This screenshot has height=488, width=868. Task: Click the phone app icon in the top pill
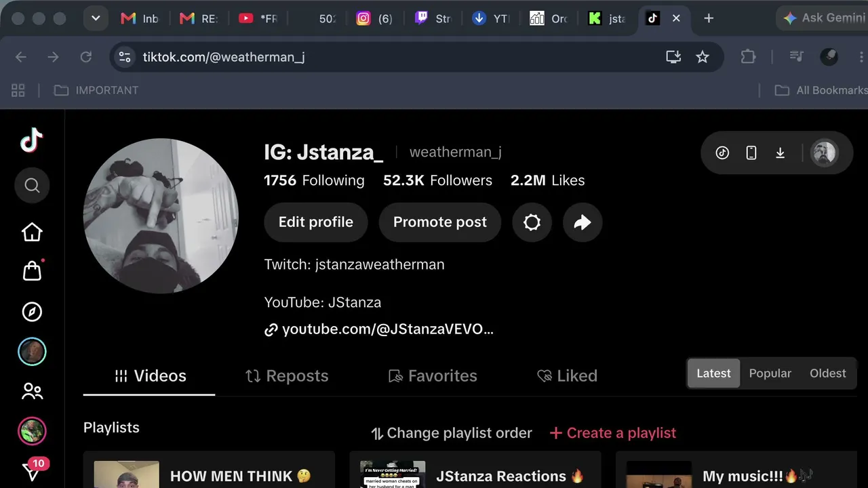click(751, 152)
